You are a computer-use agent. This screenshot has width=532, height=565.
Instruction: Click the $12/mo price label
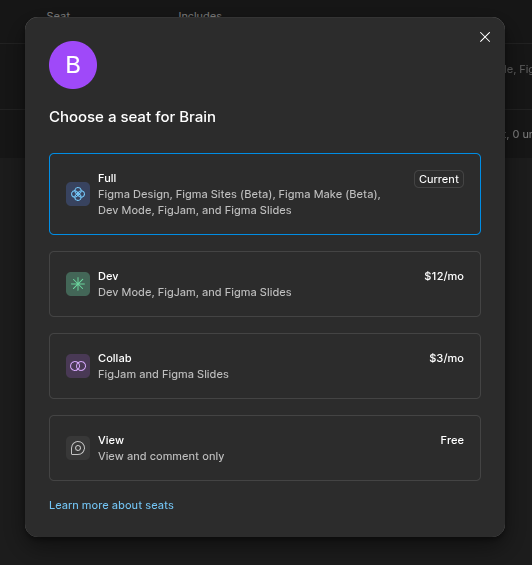(x=444, y=276)
